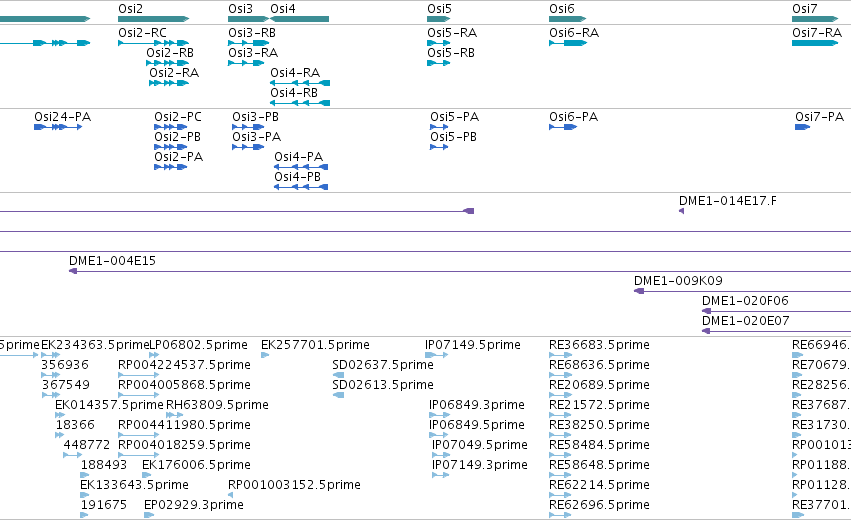Screen dimensions: 851x520
Task: Select transcript Osi5-RA
Action: click(452, 33)
